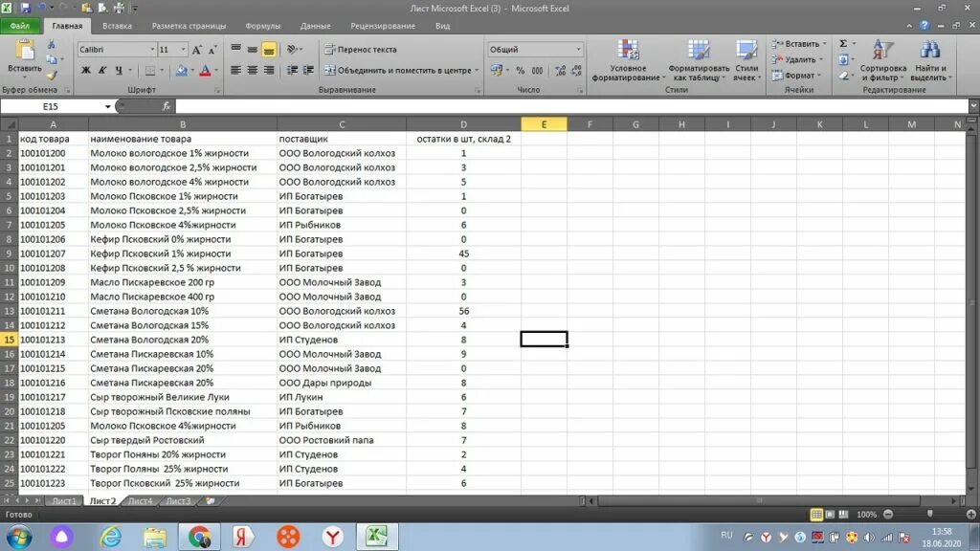Click Page Layout view icon in status bar
Image resolution: width=980 pixels, height=551 pixels.
[x=830, y=514]
